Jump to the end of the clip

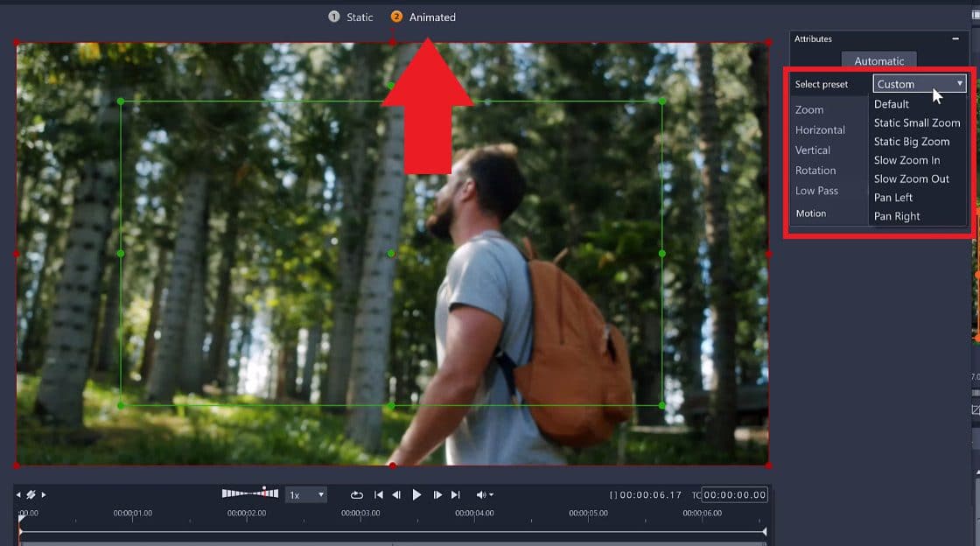click(456, 494)
